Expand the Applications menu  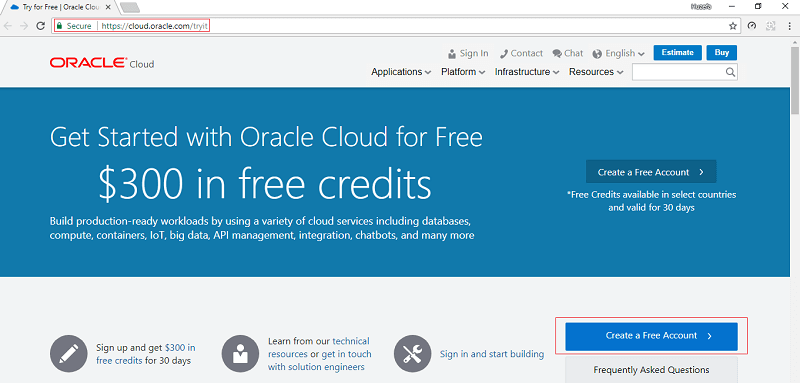click(401, 72)
